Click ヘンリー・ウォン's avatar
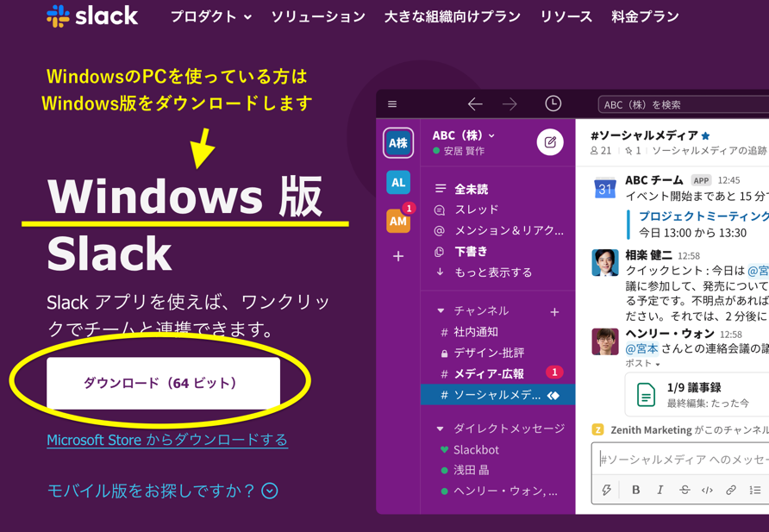 tap(604, 341)
